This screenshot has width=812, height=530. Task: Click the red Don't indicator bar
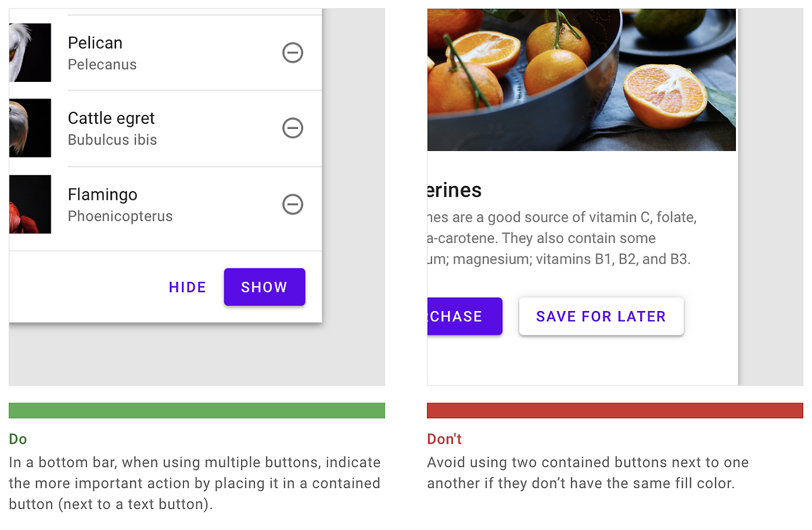(x=615, y=410)
